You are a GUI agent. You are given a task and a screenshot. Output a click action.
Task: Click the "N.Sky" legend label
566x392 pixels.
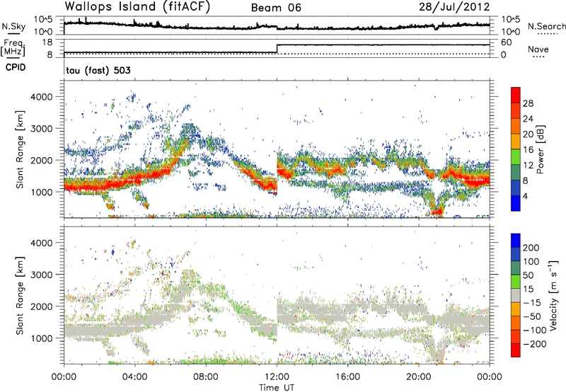point(13,26)
